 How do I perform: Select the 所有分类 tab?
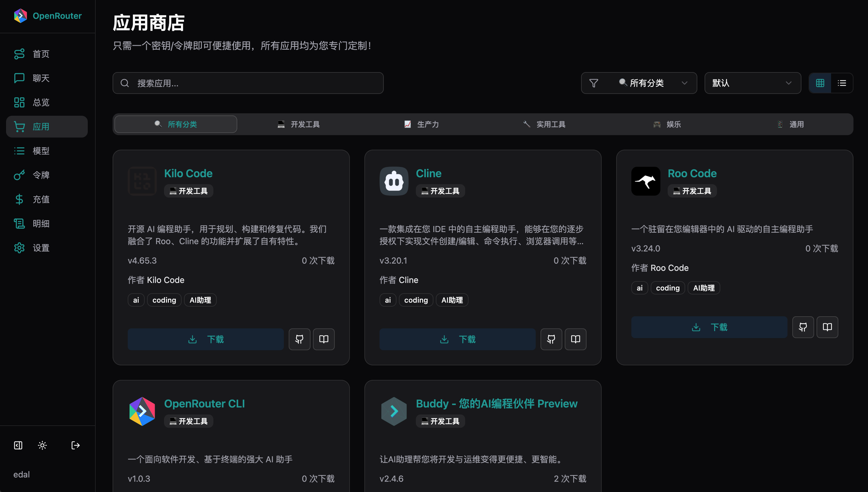click(x=176, y=124)
